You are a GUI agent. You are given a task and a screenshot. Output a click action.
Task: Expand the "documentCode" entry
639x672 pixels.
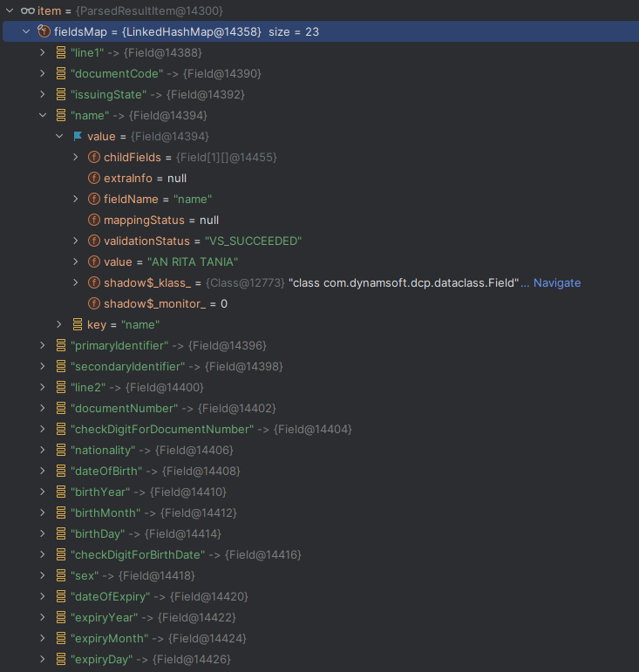coord(43,73)
